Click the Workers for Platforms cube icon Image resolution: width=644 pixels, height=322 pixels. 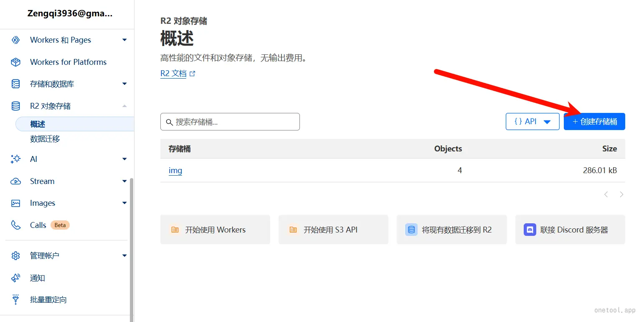click(x=15, y=62)
